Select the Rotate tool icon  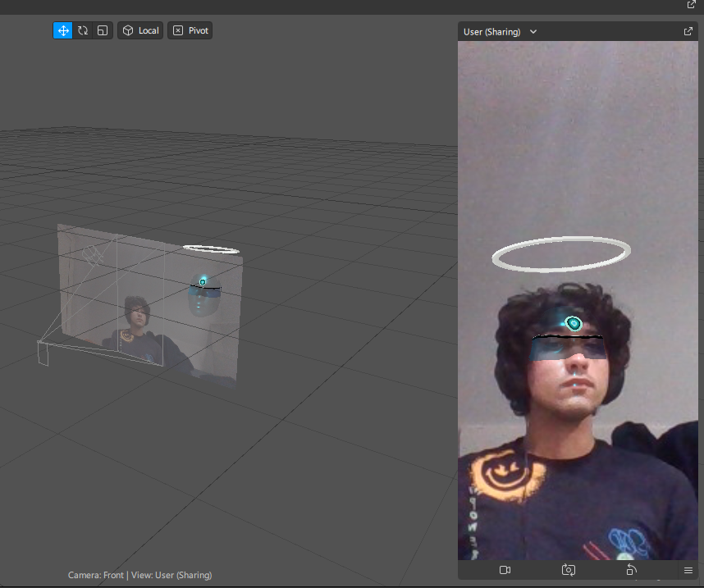[83, 30]
